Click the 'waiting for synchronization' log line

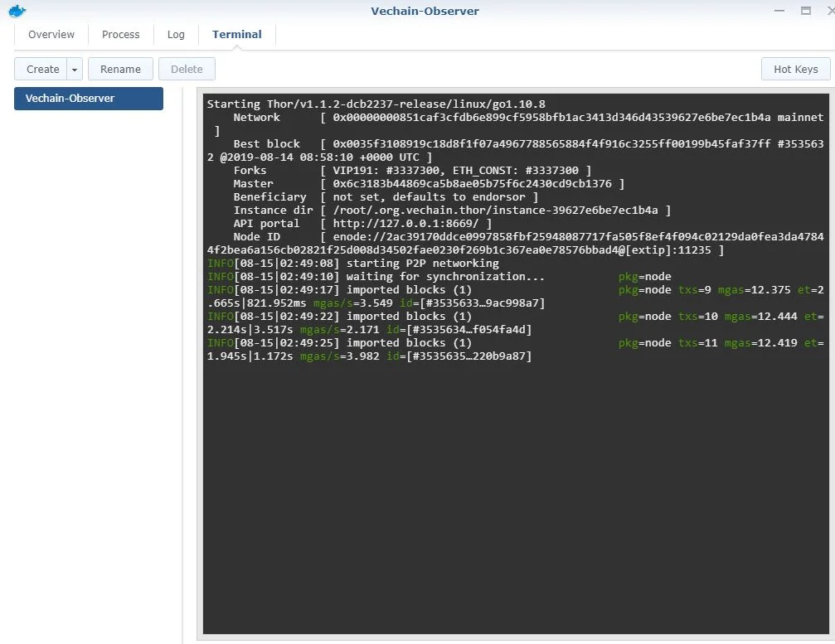pyautogui.click(x=447, y=276)
